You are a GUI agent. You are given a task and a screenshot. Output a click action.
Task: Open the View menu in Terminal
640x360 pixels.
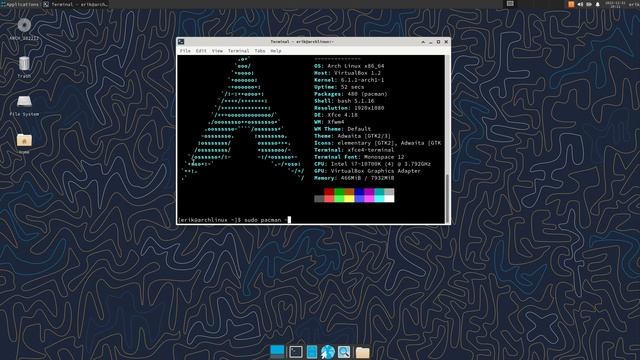(217, 51)
